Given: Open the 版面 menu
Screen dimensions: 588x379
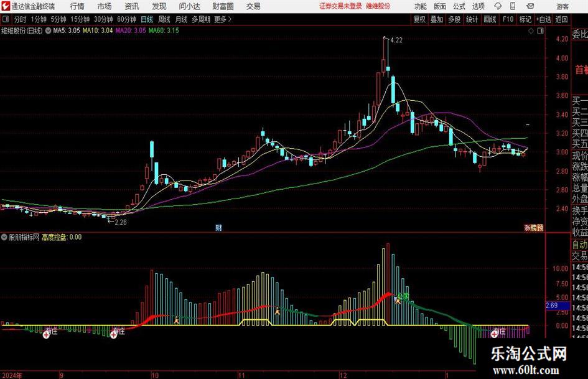Looking at the screenshot, I should click(440, 6).
